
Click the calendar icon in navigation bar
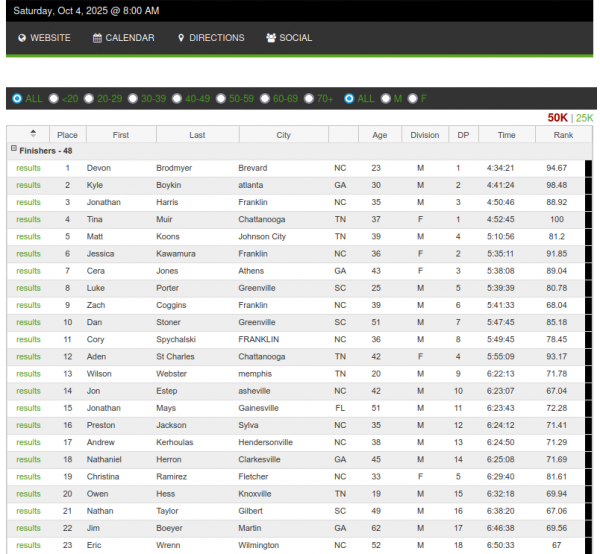pos(98,38)
